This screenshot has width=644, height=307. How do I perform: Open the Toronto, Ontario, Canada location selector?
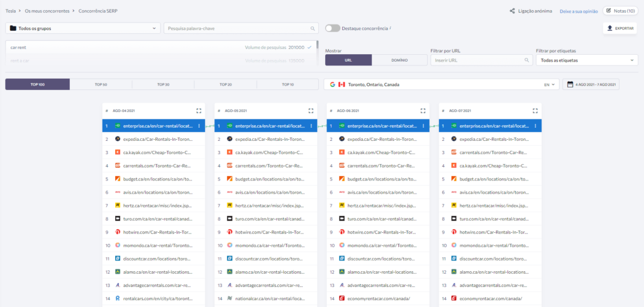point(441,84)
